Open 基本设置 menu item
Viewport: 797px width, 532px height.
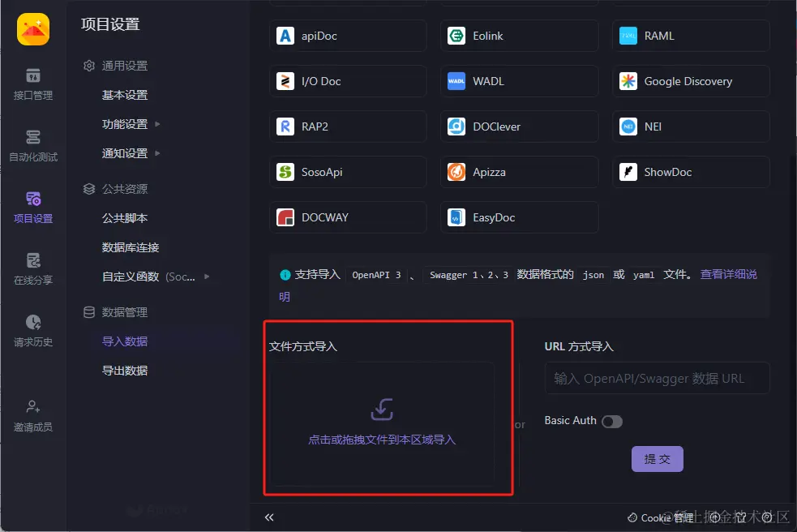[x=125, y=95]
